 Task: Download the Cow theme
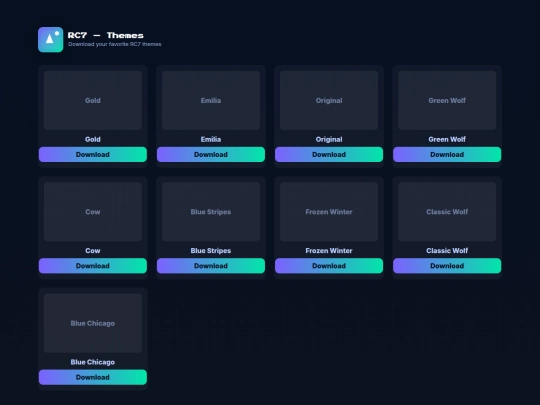tap(93, 266)
